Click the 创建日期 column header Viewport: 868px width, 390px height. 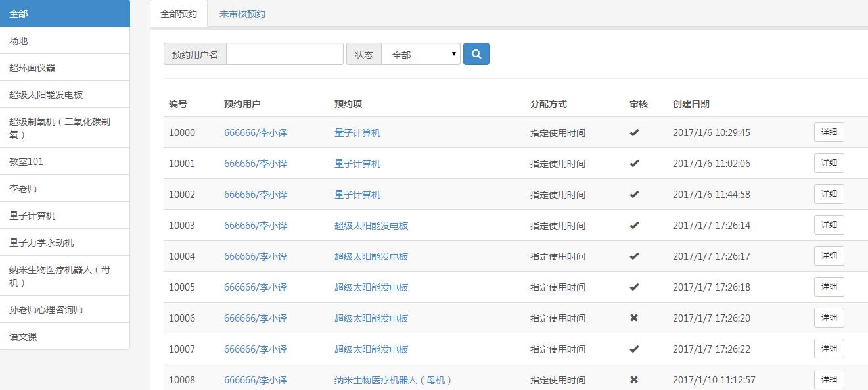(691, 103)
